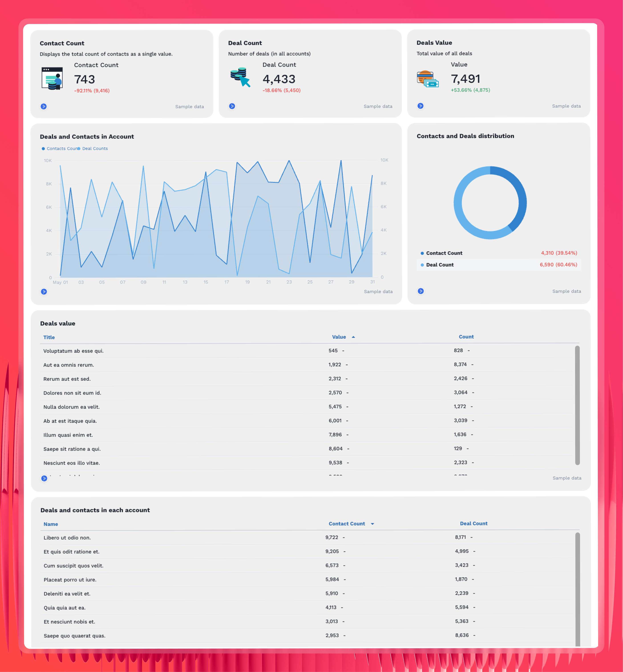Select row Nesciunt eos illo vitae.
The width and height of the screenshot is (623, 672).
pyautogui.click(x=306, y=463)
